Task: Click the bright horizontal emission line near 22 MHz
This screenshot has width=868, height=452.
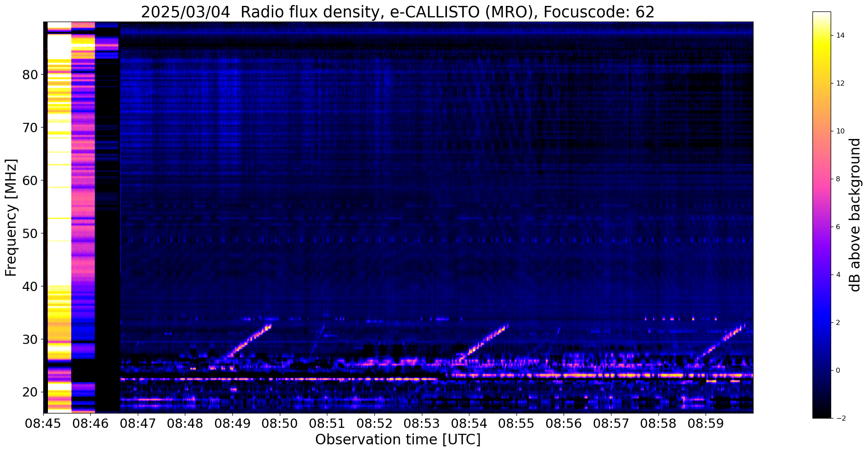Action: click(x=279, y=379)
